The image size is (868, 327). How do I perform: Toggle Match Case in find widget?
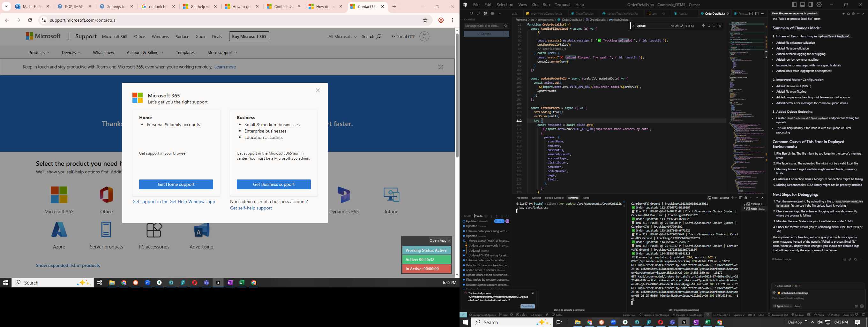(x=672, y=26)
